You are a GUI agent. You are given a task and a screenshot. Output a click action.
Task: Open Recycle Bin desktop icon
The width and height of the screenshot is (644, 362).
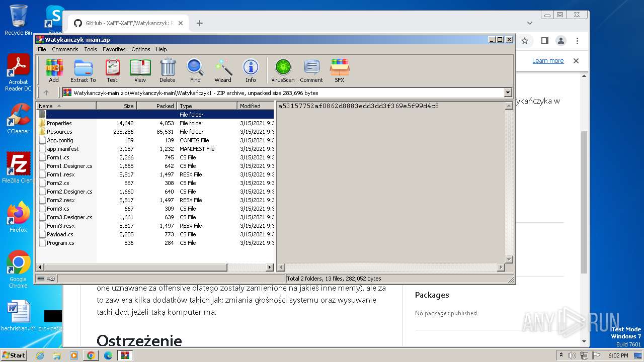18,20
